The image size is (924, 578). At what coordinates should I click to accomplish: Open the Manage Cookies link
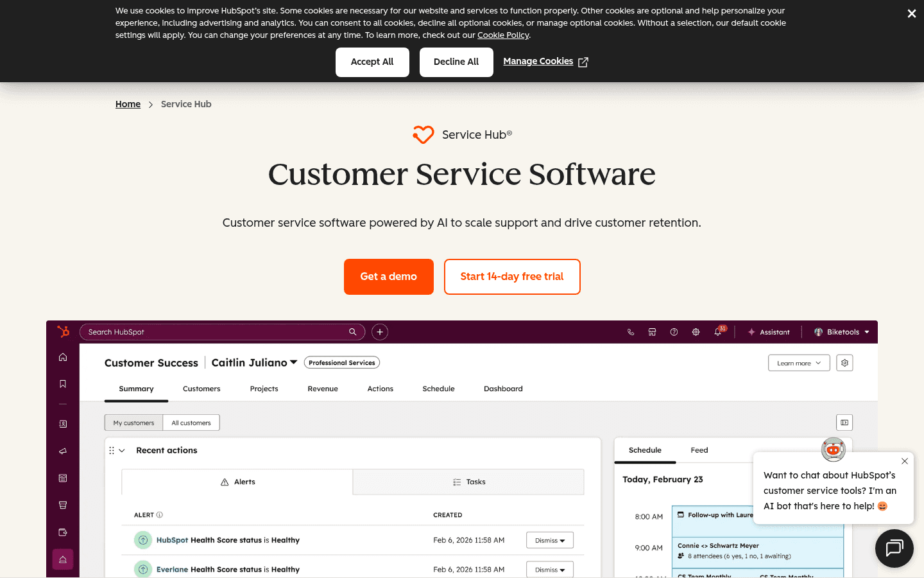[x=538, y=61]
